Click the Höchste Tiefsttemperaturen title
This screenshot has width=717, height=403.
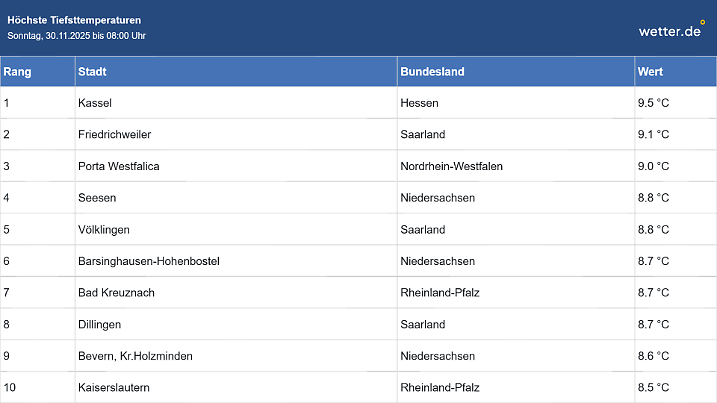[x=74, y=20]
